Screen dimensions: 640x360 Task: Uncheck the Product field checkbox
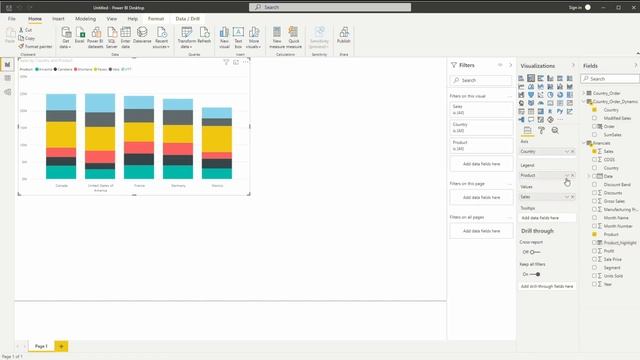pos(594,234)
